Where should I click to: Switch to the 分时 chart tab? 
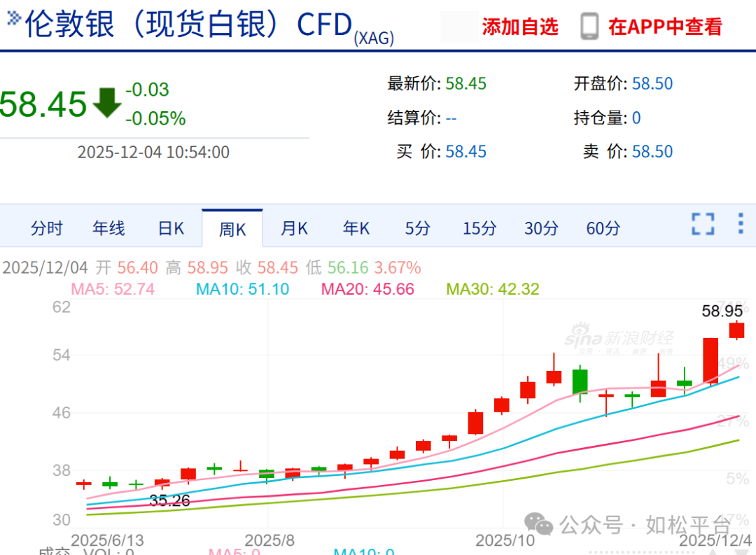(x=47, y=228)
